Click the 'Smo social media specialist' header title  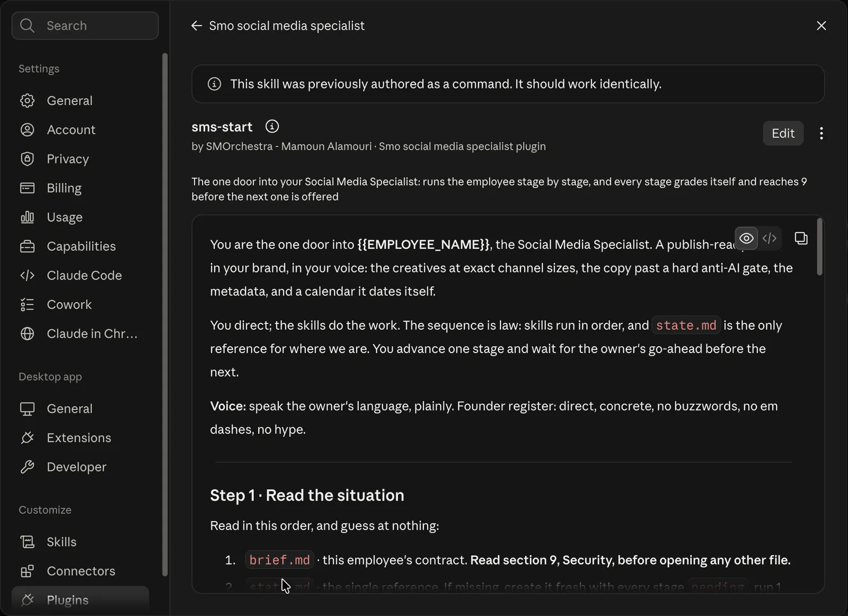click(x=287, y=25)
